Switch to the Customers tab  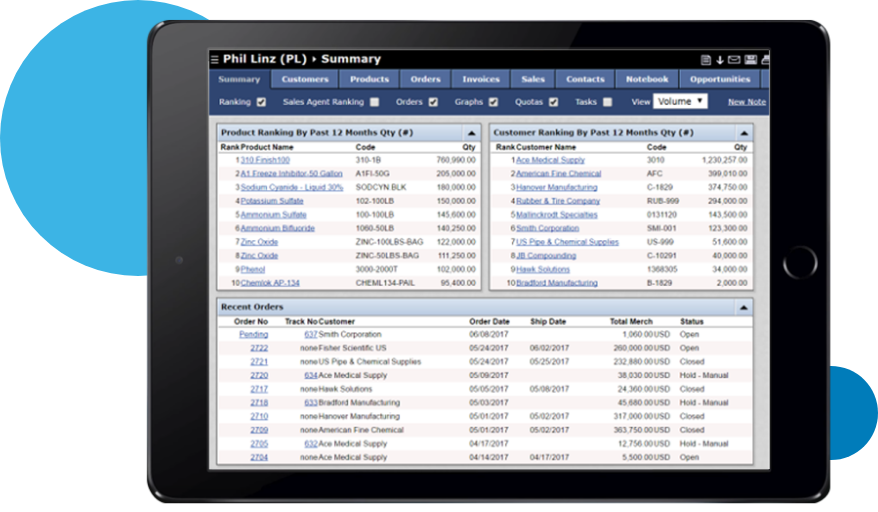click(x=305, y=79)
